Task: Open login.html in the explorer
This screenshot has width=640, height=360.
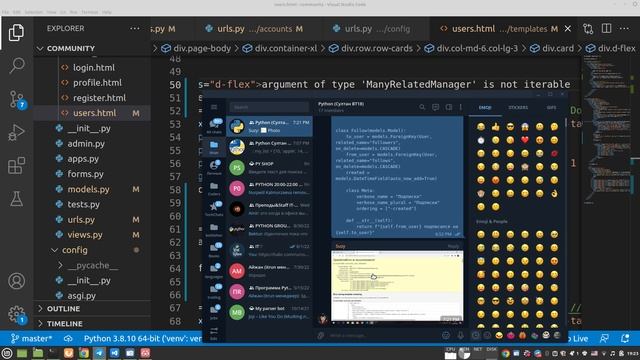Action: point(93,68)
